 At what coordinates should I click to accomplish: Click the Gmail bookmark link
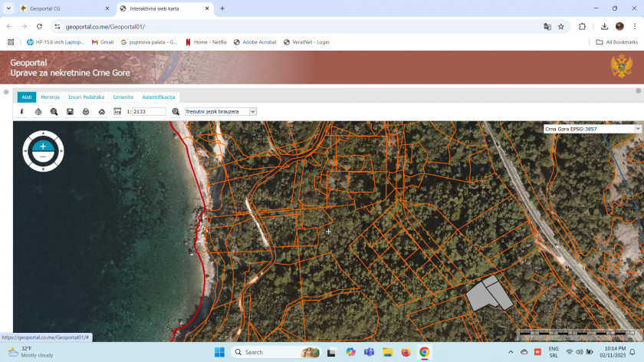point(102,42)
